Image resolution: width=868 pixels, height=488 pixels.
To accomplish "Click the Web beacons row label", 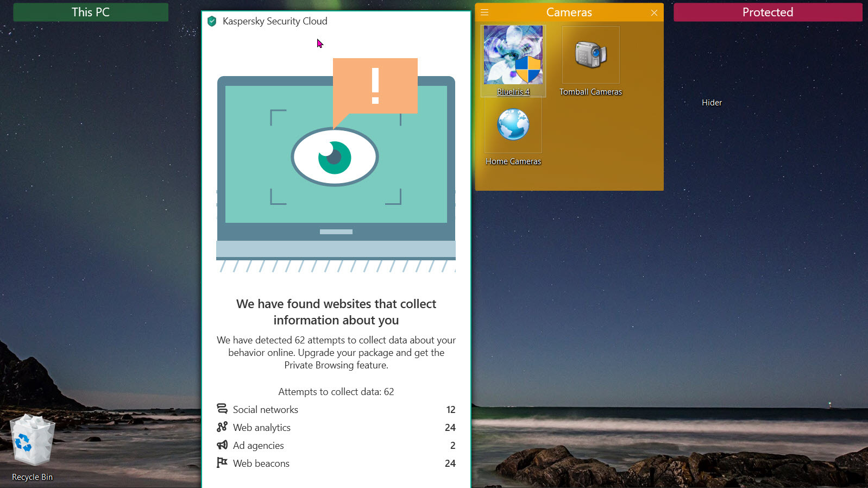I will [261, 464].
